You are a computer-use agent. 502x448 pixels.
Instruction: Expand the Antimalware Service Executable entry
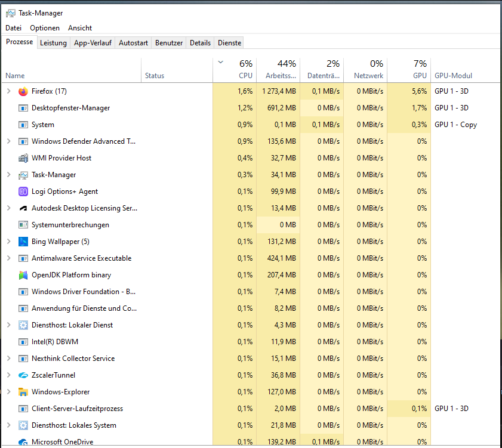[x=9, y=258]
